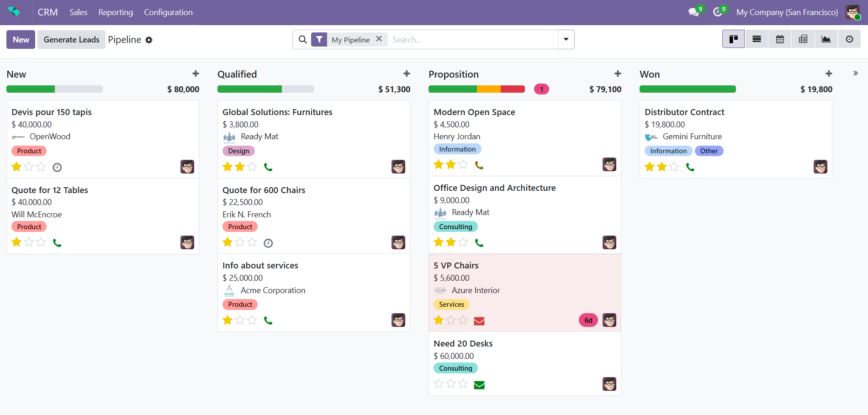Screen dimensions: 868x415
Task: Open the filter facet funnel icon
Action: tap(319, 40)
